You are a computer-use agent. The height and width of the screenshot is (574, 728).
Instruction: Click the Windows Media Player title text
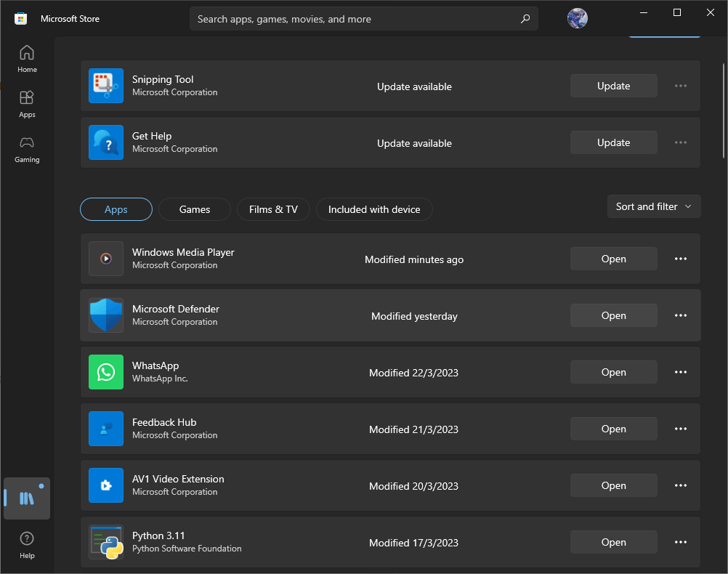coord(183,252)
